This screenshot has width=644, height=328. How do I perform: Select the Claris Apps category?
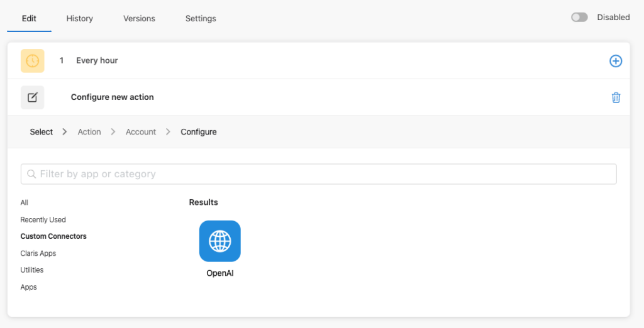[x=38, y=253]
